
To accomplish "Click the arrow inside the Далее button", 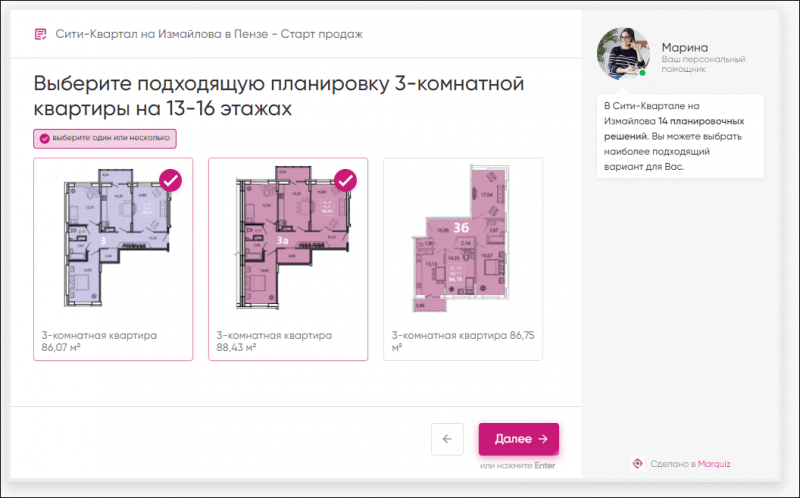I will point(543,439).
